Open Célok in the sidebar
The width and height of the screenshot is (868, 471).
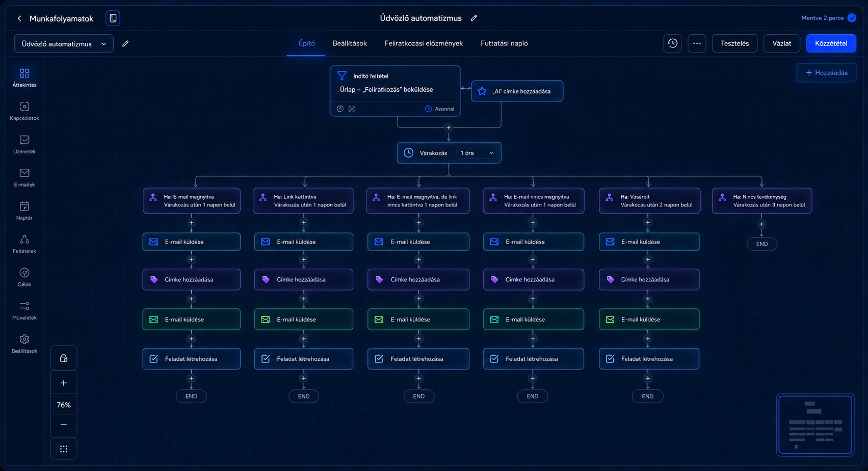tap(24, 277)
